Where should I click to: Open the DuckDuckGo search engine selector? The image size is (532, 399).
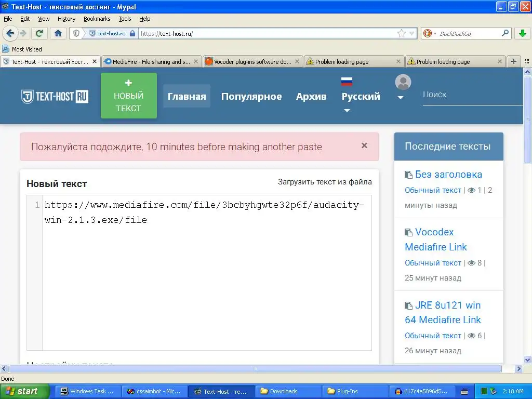(x=430, y=33)
